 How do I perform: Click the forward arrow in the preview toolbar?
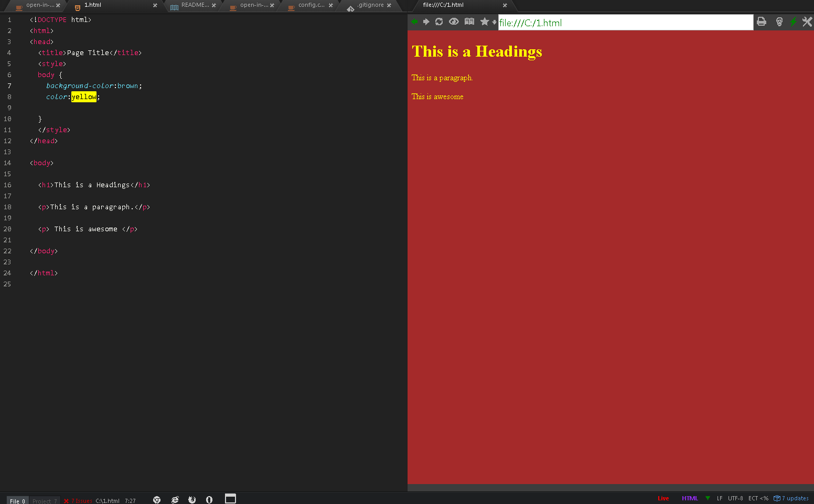click(426, 22)
